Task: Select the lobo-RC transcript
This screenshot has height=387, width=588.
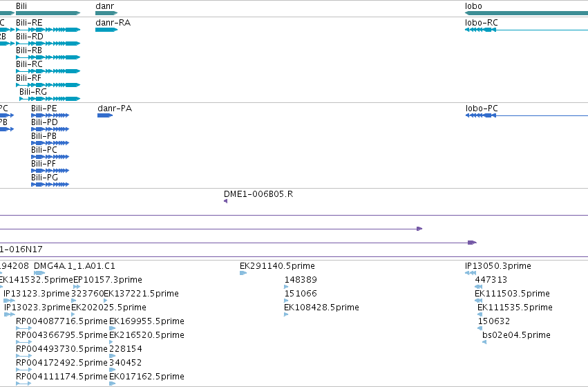Action: tap(527, 30)
